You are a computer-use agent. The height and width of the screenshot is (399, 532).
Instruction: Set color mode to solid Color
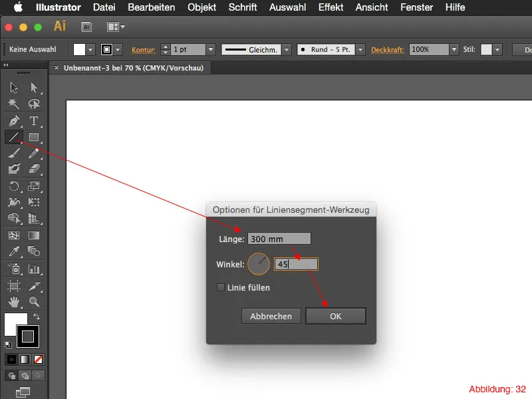[11, 359]
